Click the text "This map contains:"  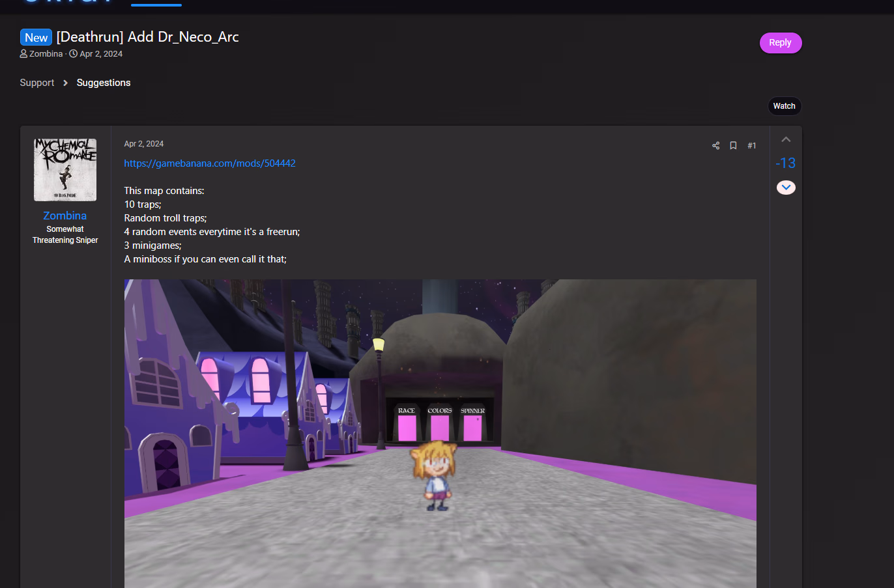point(164,191)
